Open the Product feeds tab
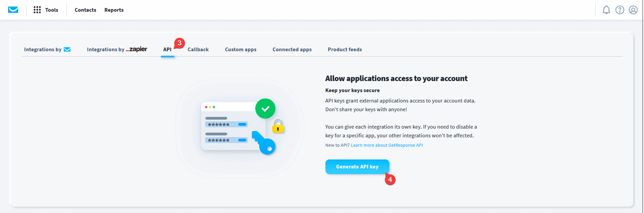644x213 pixels. [x=345, y=50]
